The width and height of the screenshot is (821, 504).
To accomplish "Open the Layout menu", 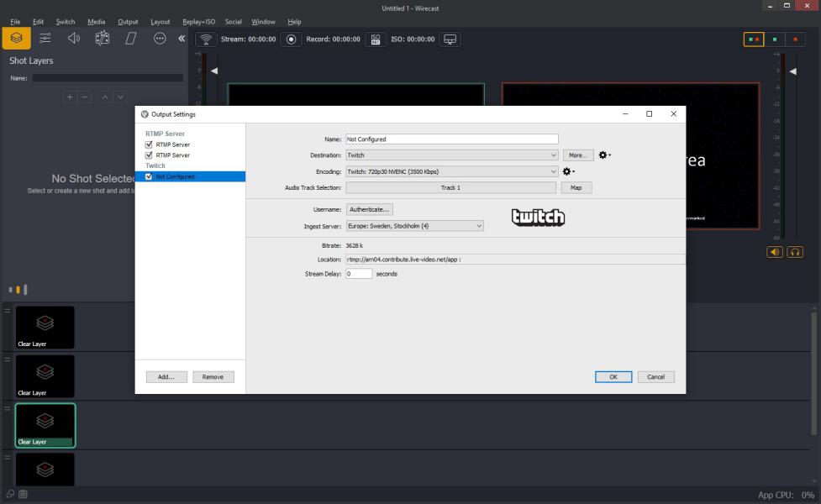I will click(161, 22).
